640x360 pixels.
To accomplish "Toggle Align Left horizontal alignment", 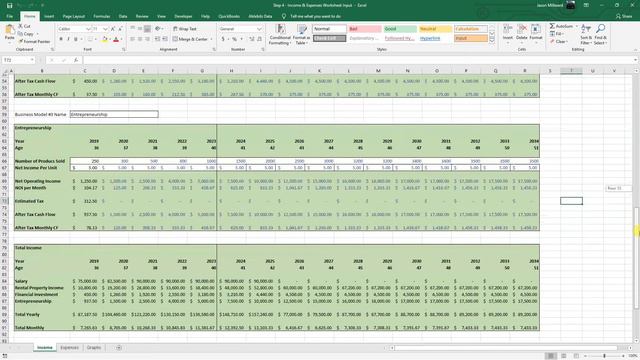I will tap(133, 39).
